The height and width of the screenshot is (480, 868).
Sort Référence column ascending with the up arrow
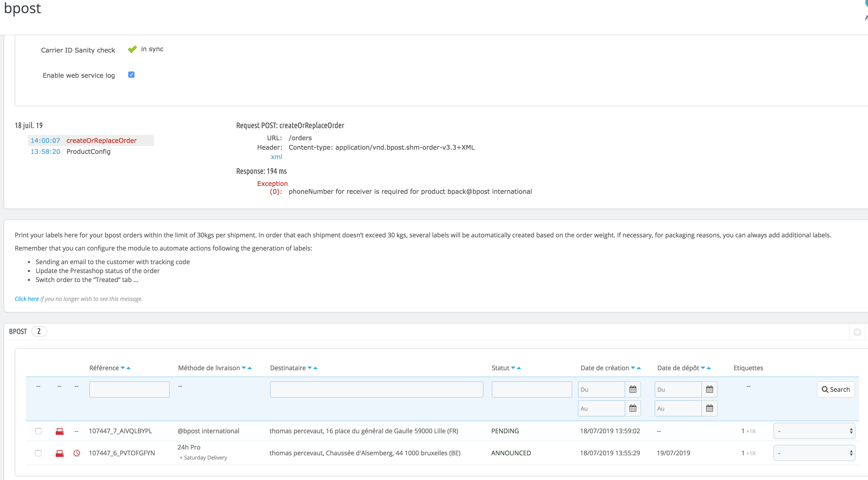tap(129, 368)
